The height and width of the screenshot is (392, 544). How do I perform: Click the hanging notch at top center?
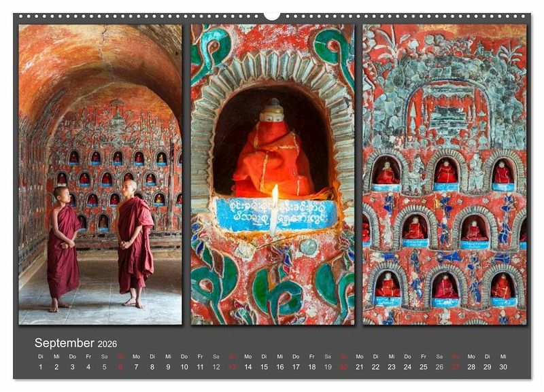(x=272, y=16)
